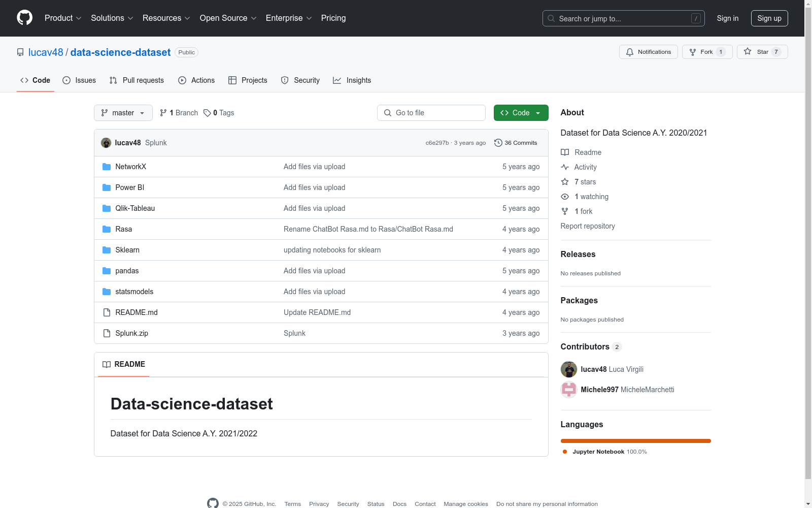Screen dimensions: 812x508
Task: Expand the Resources menu
Action: [166, 18]
